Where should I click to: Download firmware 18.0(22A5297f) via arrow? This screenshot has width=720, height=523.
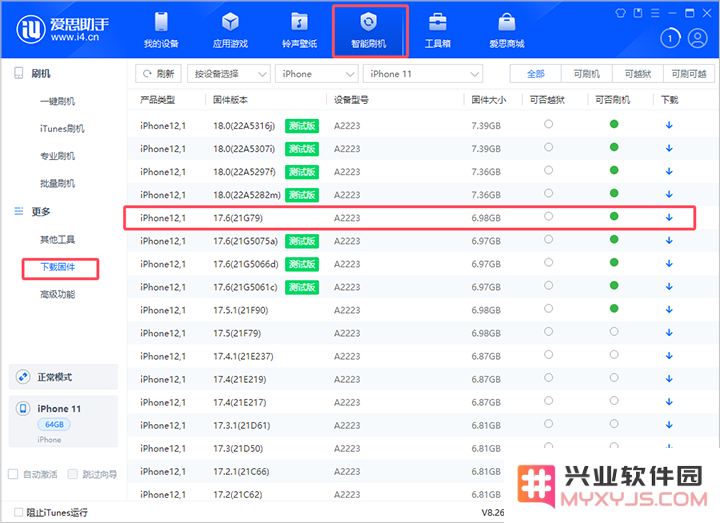click(x=669, y=171)
